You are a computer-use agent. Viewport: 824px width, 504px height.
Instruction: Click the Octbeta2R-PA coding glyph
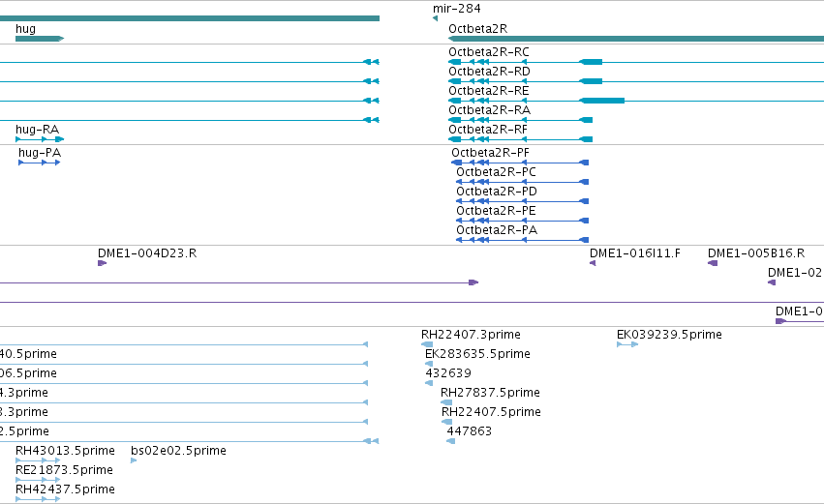[x=522, y=240]
